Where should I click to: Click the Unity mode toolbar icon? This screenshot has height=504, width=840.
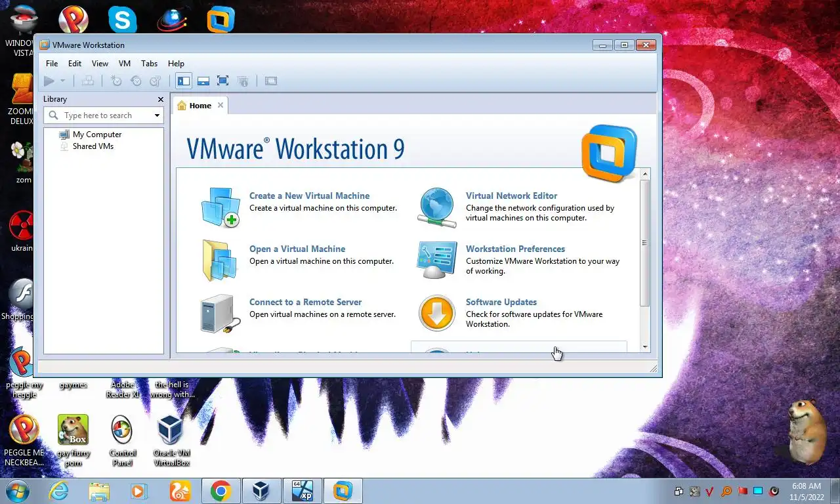243,81
